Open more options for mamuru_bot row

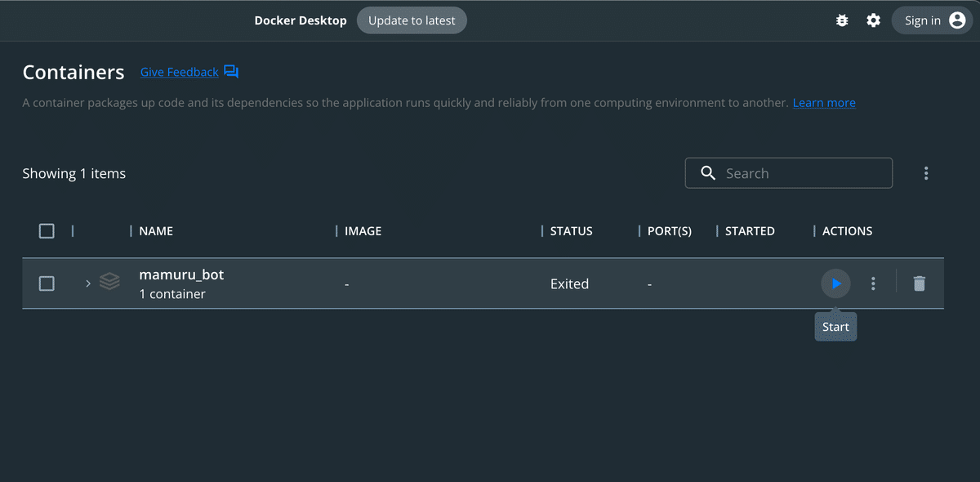coord(873,283)
